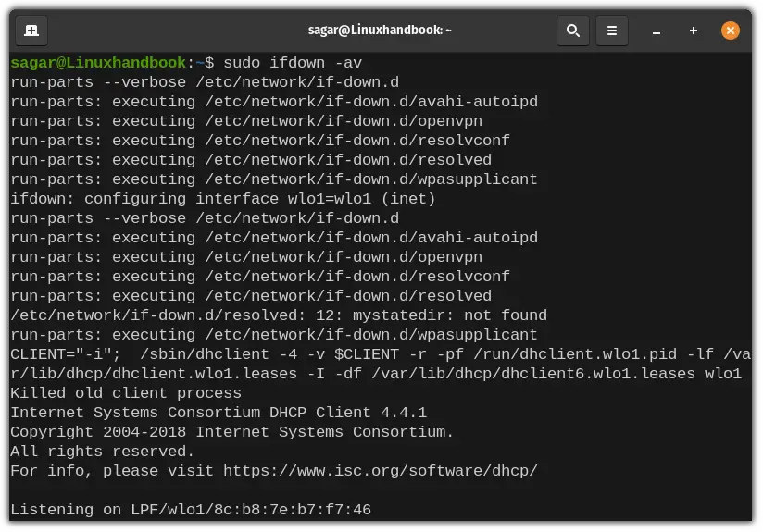Screen dimensions: 763x532
Task: Click the Killed old client process line
Action: pos(126,393)
